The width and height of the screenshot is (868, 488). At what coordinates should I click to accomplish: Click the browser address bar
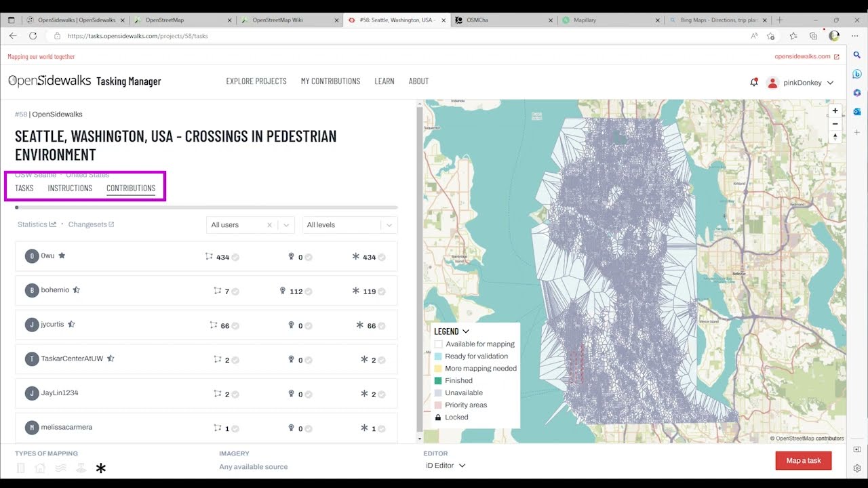coord(400,36)
